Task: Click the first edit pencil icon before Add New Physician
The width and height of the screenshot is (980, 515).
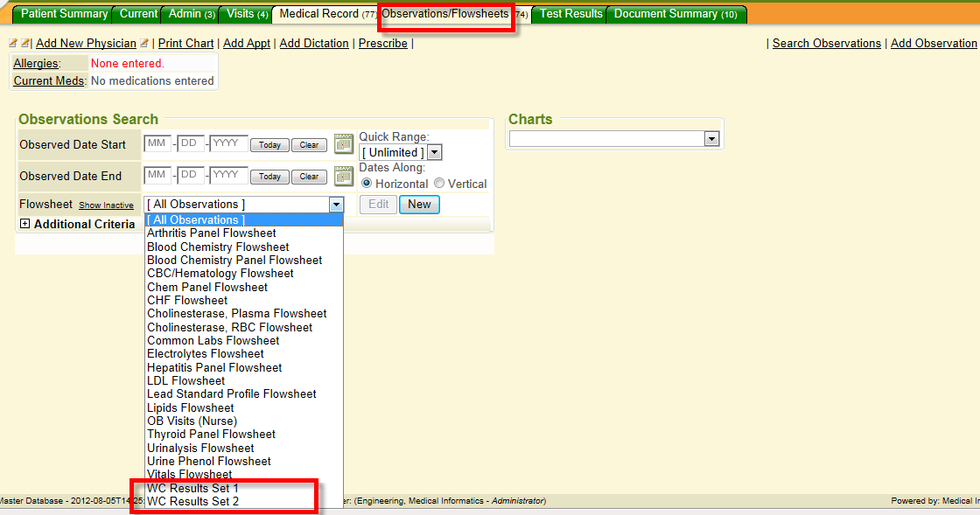Action: pyautogui.click(x=13, y=44)
